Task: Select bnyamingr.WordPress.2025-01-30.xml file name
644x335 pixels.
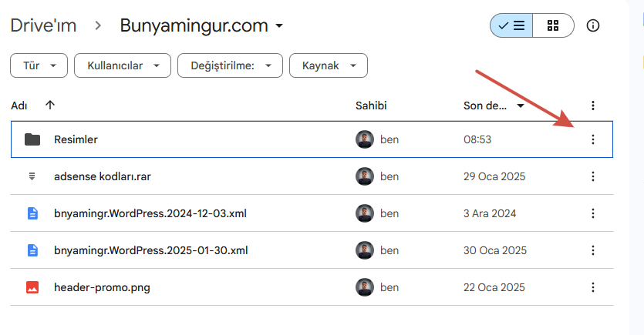Action: click(x=150, y=250)
